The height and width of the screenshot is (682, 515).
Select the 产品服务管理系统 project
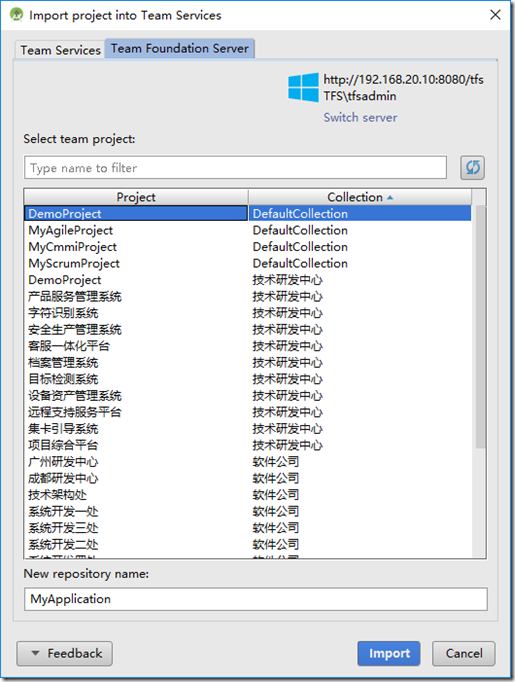click(248, 296)
